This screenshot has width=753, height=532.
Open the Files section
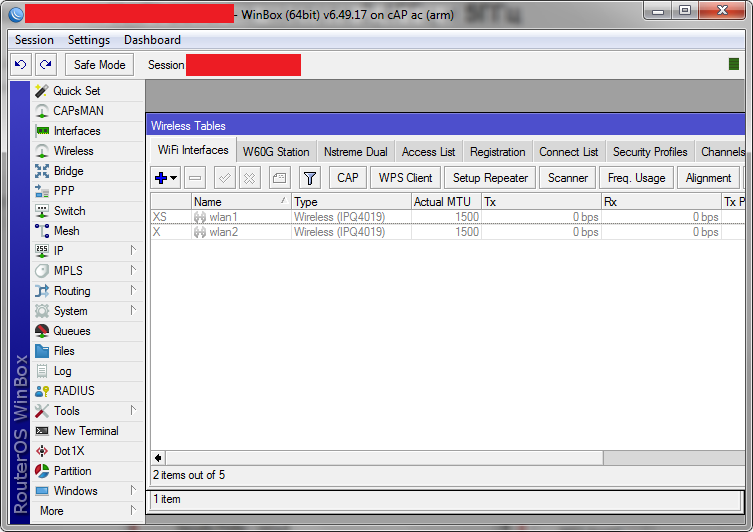[88, 351]
